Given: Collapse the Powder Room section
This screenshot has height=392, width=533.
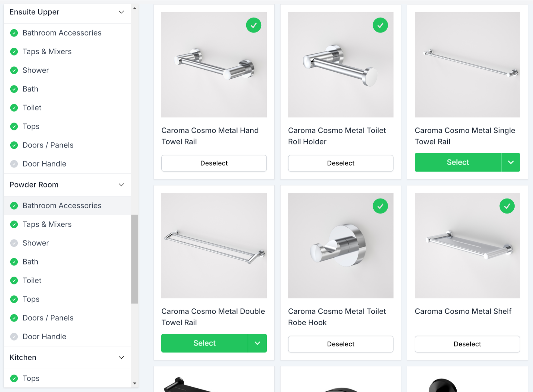Looking at the screenshot, I should coord(121,185).
